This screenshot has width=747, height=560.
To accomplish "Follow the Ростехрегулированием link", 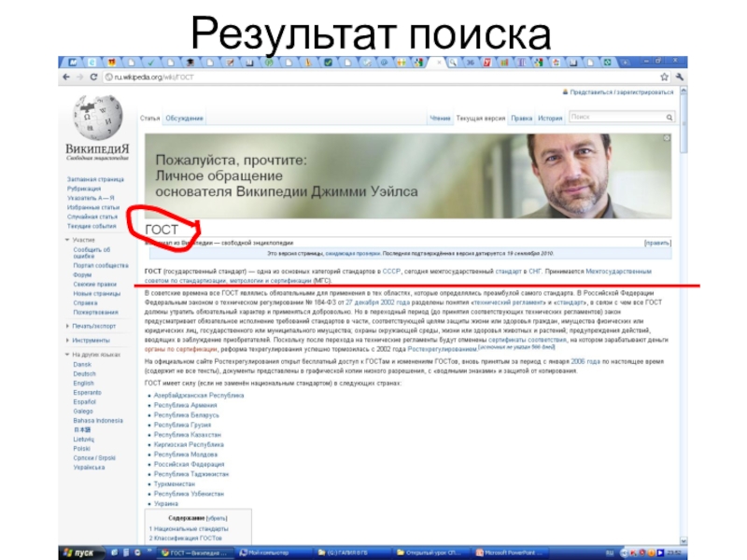I will click(x=443, y=349).
